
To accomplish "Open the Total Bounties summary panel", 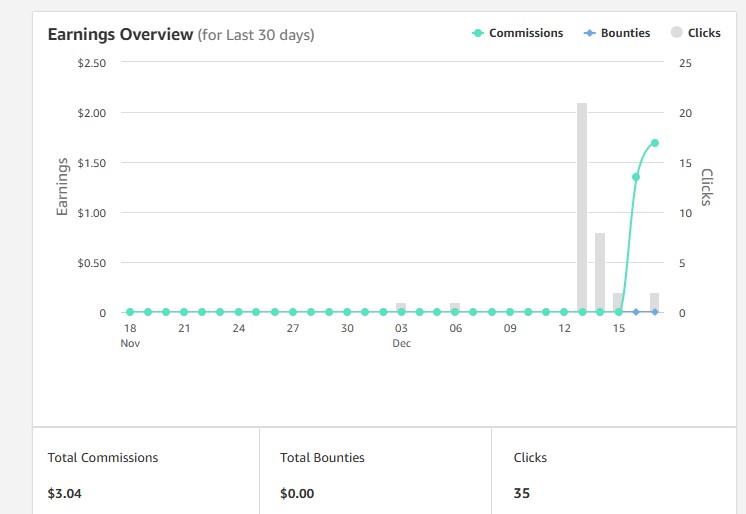I will (x=375, y=472).
